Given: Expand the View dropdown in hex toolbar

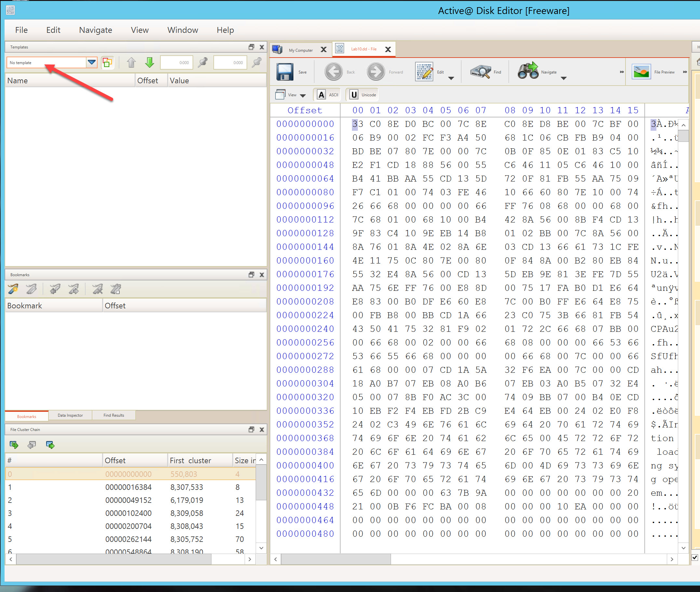Looking at the screenshot, I should point(303,96).
